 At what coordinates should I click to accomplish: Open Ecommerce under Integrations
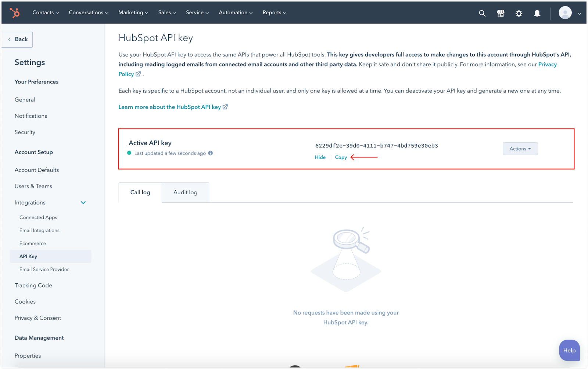click(x=33, y=244)
